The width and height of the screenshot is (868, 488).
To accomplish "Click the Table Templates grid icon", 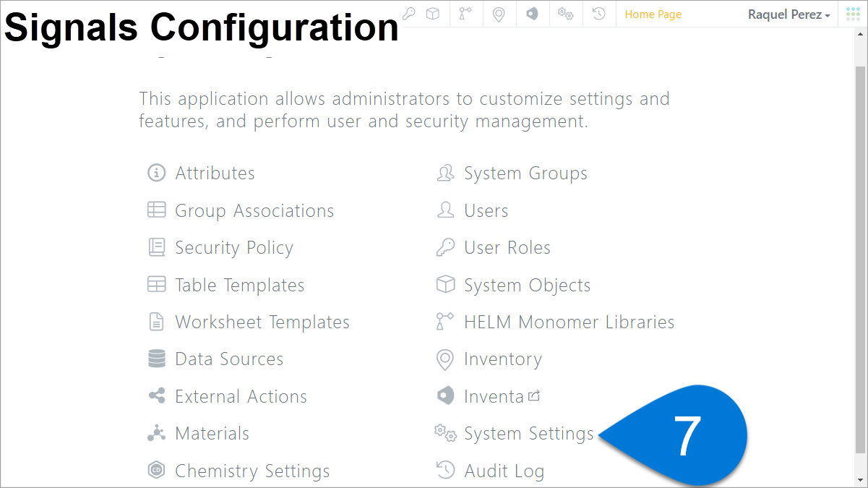I will (156, 285).
